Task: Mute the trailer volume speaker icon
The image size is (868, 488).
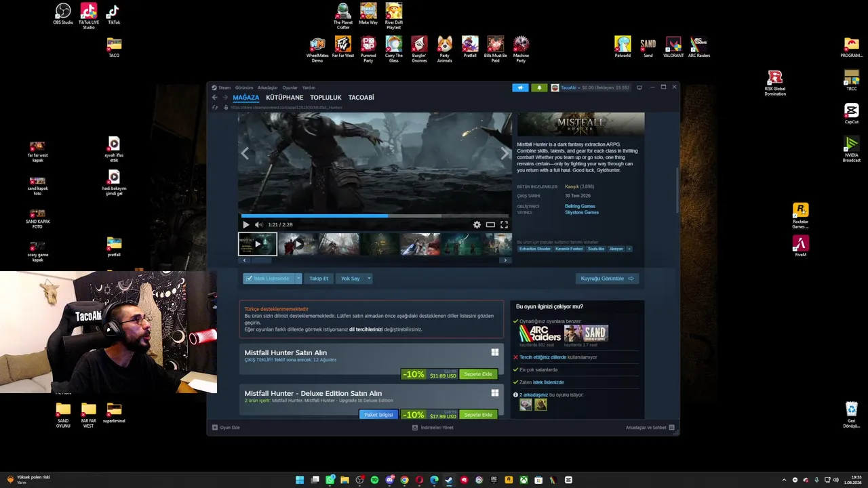Action: [x=258, y=224]
